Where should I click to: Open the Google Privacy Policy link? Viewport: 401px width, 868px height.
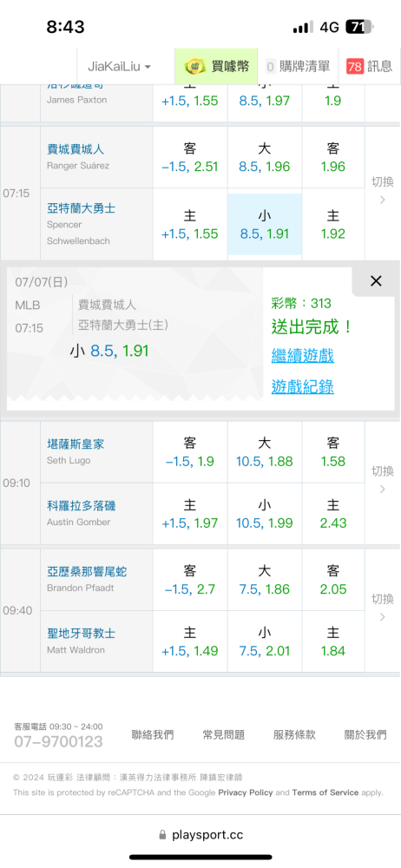coord(246,792)
